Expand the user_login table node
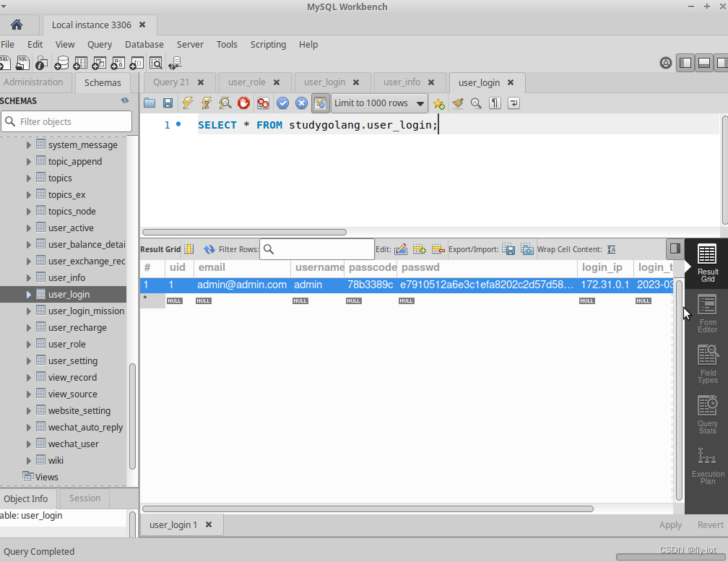728x562 pixels. (x=28, y=295)
